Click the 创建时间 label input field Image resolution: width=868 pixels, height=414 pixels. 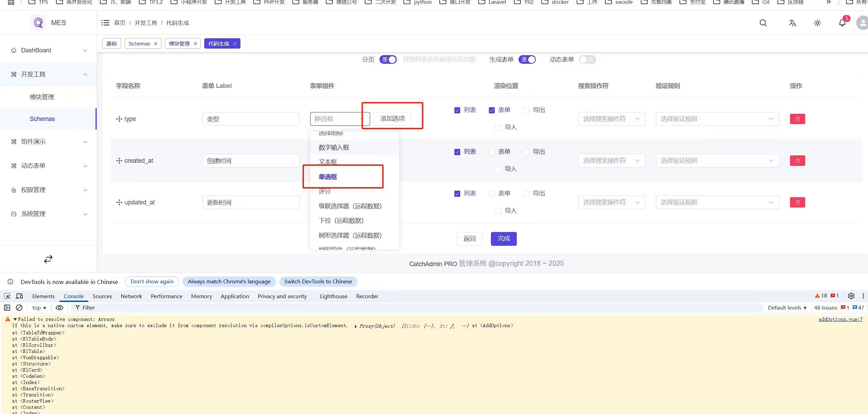tap(251, 161)
